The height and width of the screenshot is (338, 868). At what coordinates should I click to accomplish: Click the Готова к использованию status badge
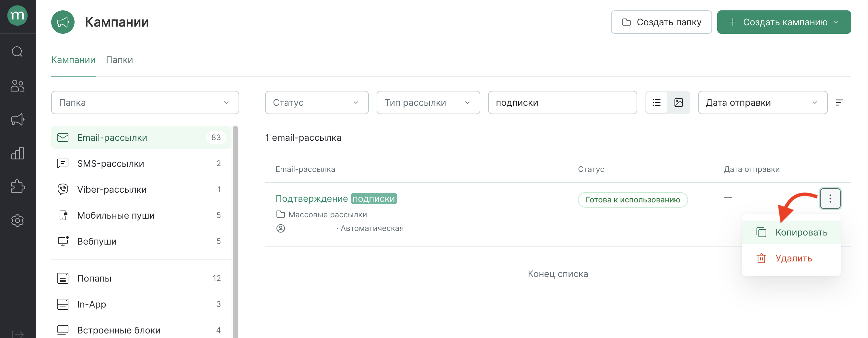click(x=632, y=200)
